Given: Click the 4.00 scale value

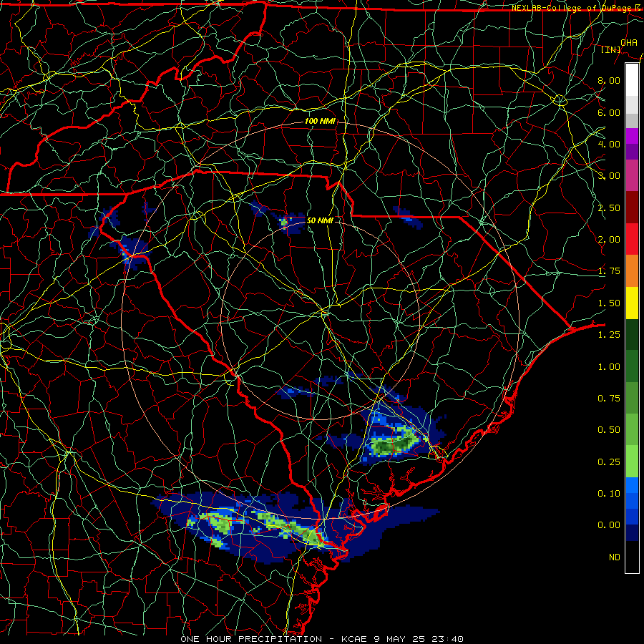Looking at the screenshot, I should (609, 144).
